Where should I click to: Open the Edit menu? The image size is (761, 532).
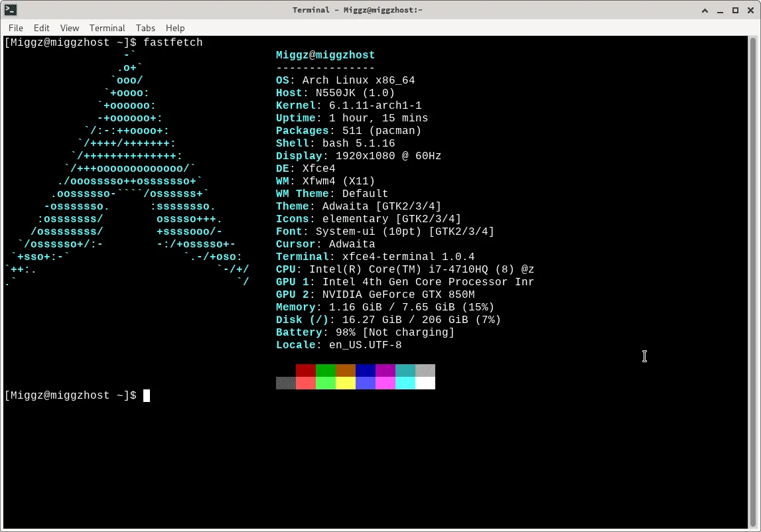click(41, 28)
